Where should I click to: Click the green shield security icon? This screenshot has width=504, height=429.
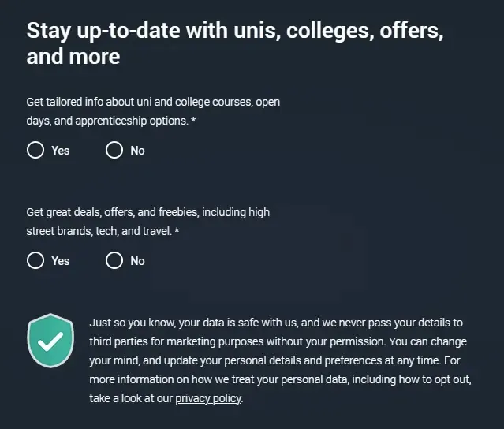click(50, 341)
